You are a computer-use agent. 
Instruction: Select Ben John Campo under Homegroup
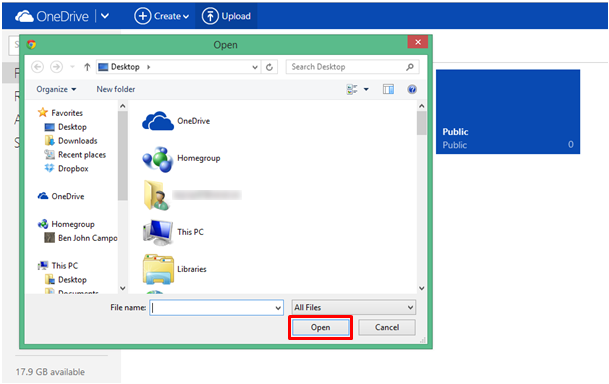[x=81, y=238]
